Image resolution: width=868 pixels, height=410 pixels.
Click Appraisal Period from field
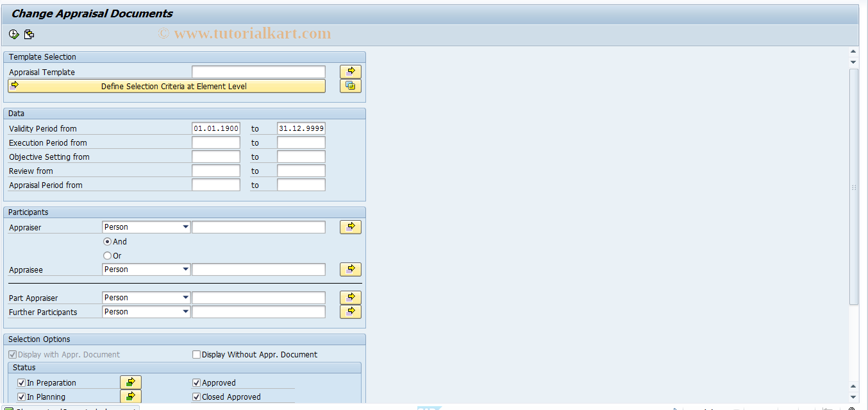[x=216, y=185]
